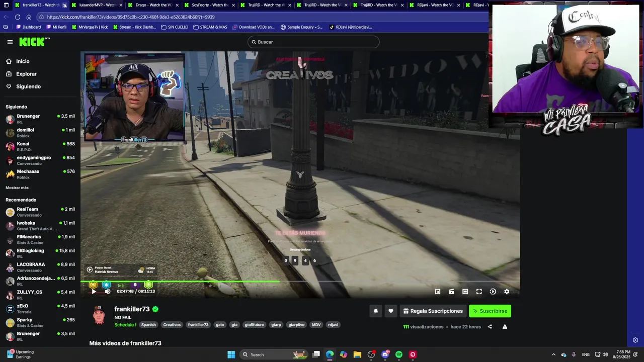Open ZULLYY_CS recommended channel
Viewport: 644px width, 362px height.
coord(40,295)
